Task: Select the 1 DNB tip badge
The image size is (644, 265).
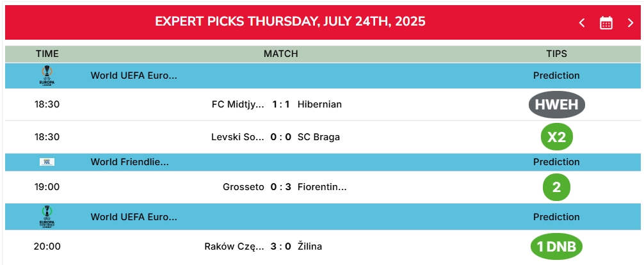Action: pyautogui.click(x=556, y=246)
